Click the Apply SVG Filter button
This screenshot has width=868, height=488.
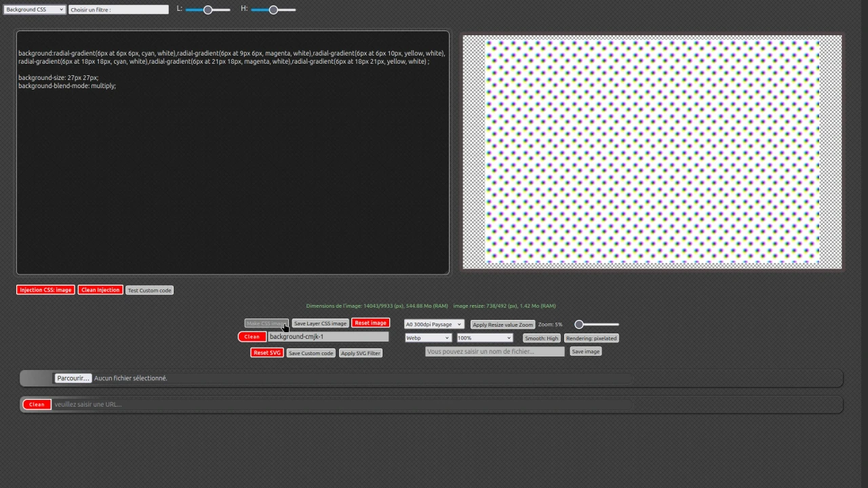[360, 352]
